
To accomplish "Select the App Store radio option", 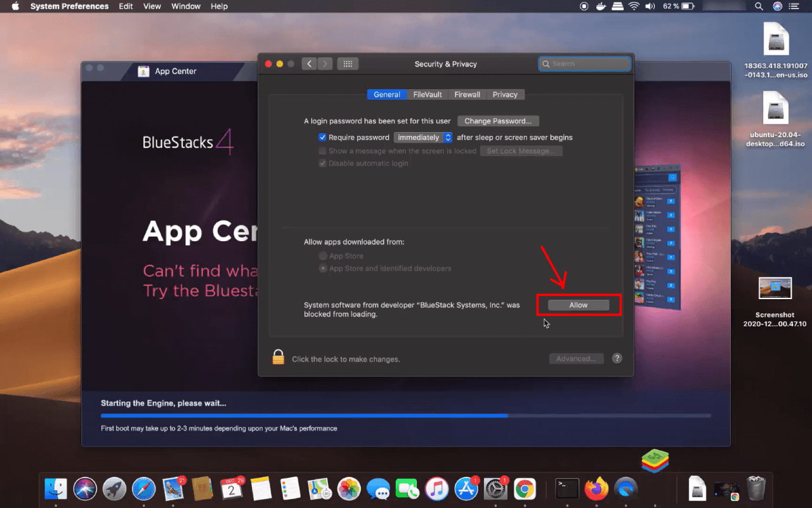I will [323, 256].
